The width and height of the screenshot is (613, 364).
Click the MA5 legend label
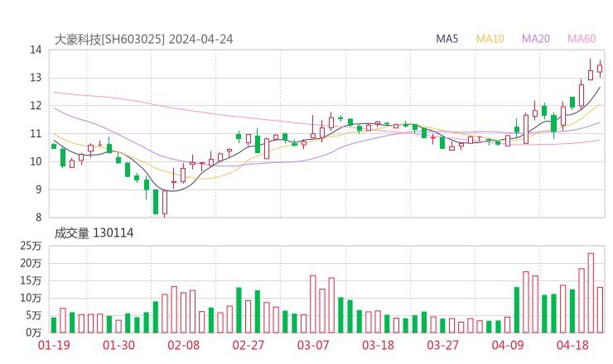(446, 39)
